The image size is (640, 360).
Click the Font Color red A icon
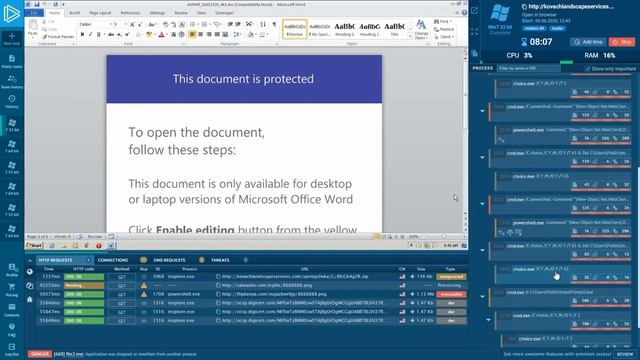[x=162, y=35]
